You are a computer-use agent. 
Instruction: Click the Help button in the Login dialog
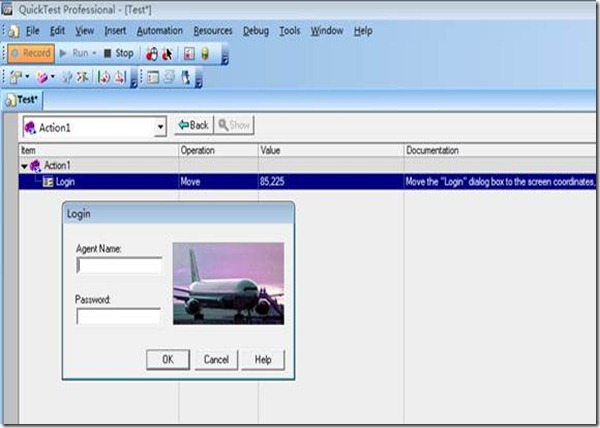263,360
